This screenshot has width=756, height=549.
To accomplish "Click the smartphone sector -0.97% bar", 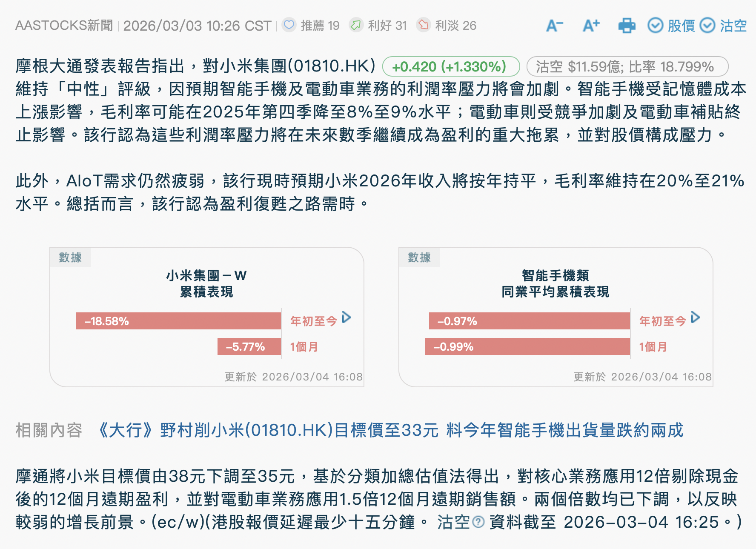I will pos(529,321).
